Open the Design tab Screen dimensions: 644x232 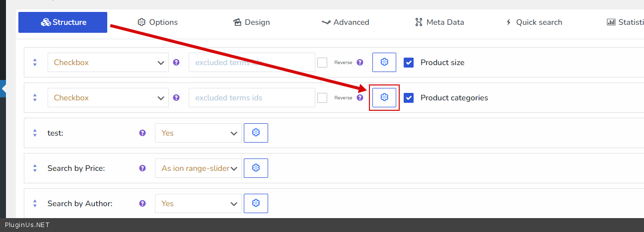(x=251, y=22)
